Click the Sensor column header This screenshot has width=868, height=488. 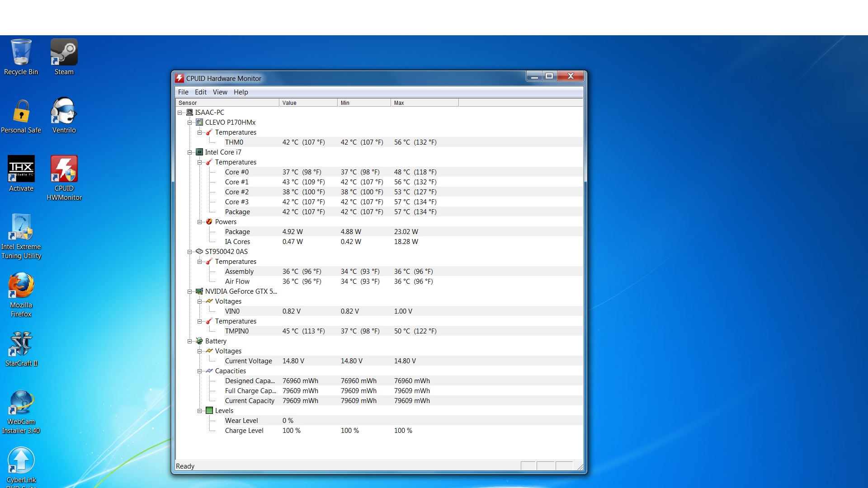point(227,103)
